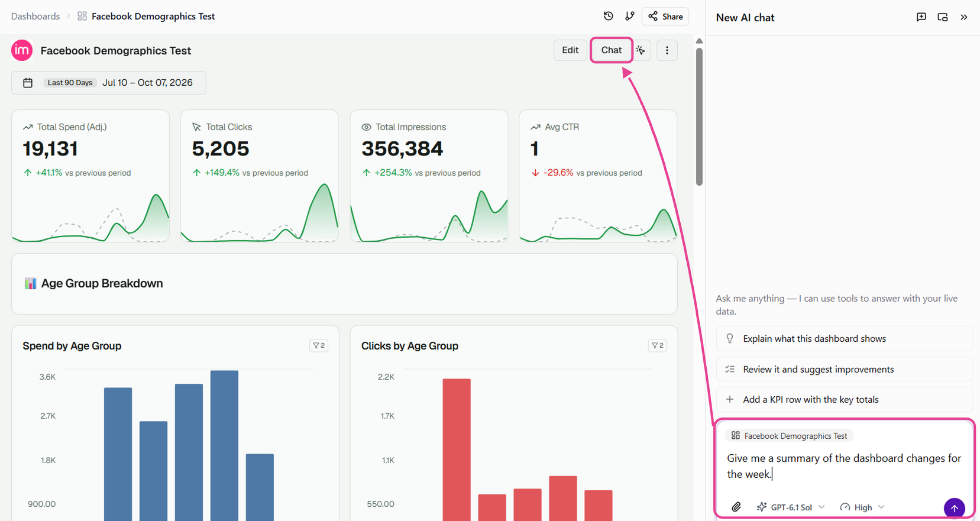Click the dashboard vertical scrollbar thumb
The height and width of the screenshot is (521, 980).
(x=699, y=117)
